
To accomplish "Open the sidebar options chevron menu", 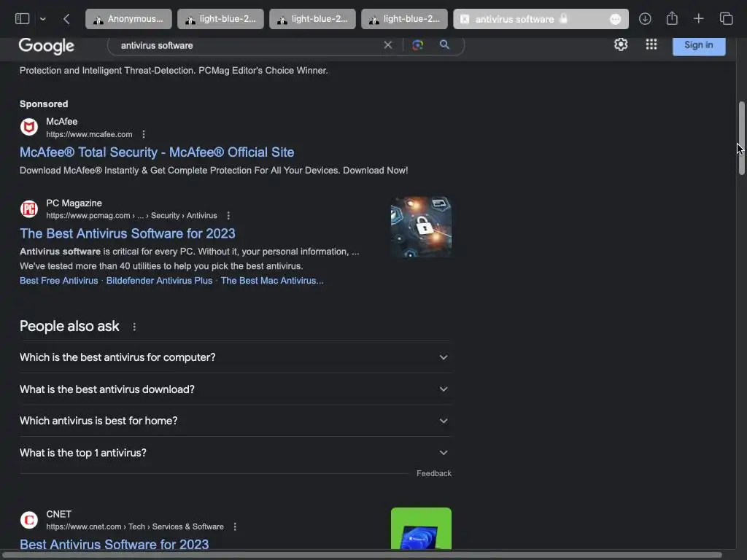I will [43, 19].
